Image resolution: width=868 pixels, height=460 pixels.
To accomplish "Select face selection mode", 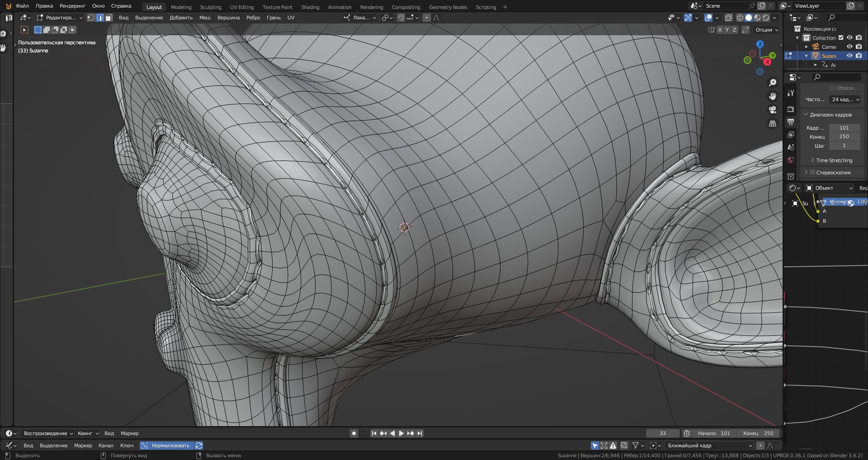I will pyautogui.click(x=108, y=18).
